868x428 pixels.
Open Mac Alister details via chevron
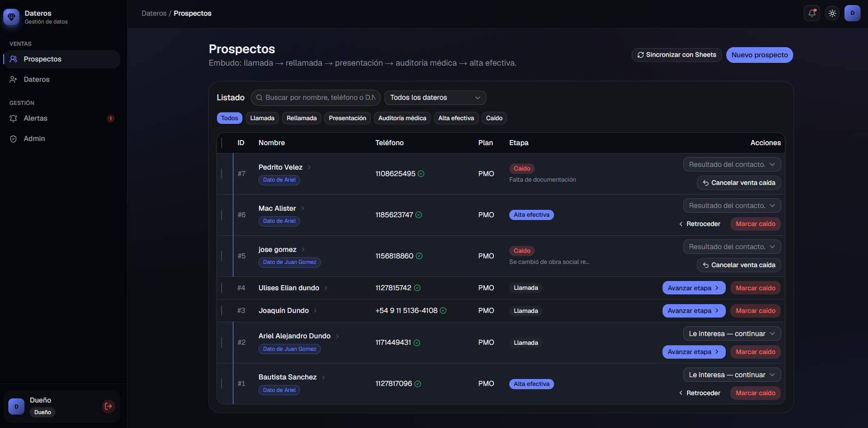[x=303, y=208]
